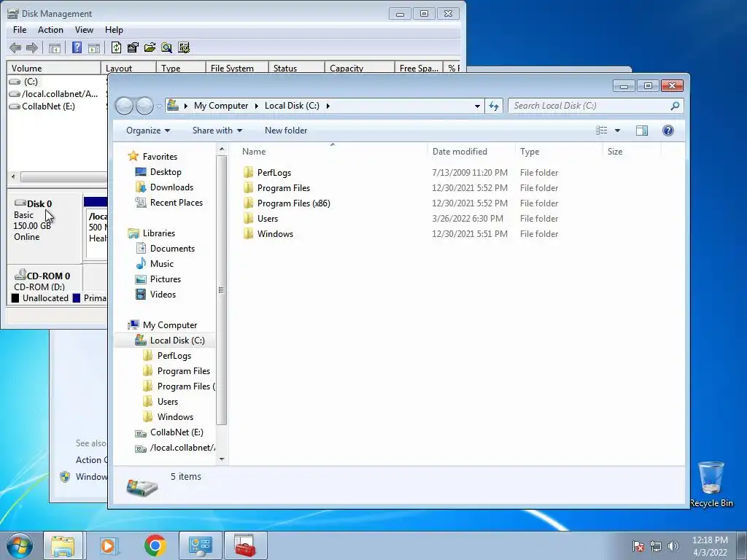The height and width of the screenshot is (560, 747).
Task: Launch Google Chrome from the taskbar
Action: pyautogui.click(x=155, y=545)
